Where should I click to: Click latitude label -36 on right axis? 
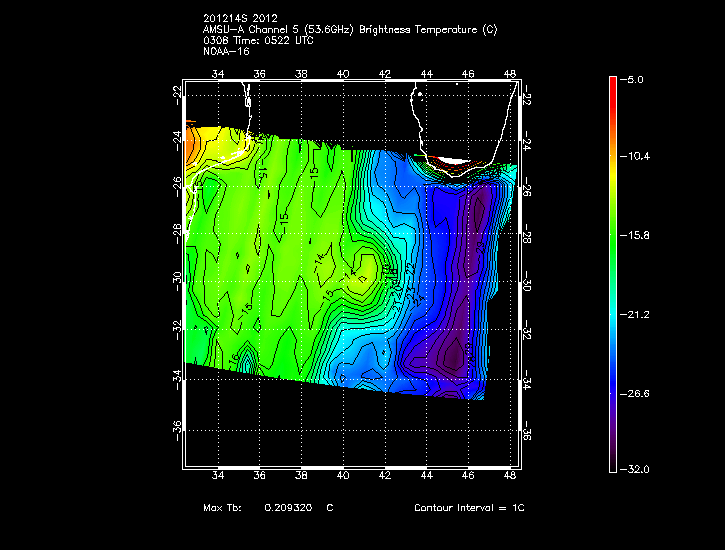528,431
